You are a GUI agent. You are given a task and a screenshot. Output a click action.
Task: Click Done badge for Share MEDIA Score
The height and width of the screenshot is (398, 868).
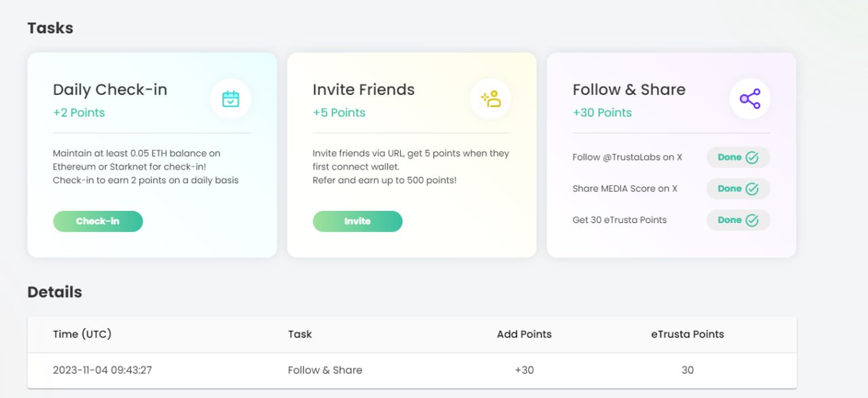point(738,188)
